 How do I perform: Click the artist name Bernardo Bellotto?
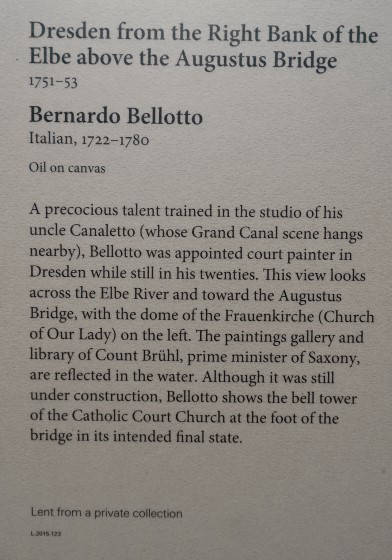pyautogui.click(x=116, y=116)
